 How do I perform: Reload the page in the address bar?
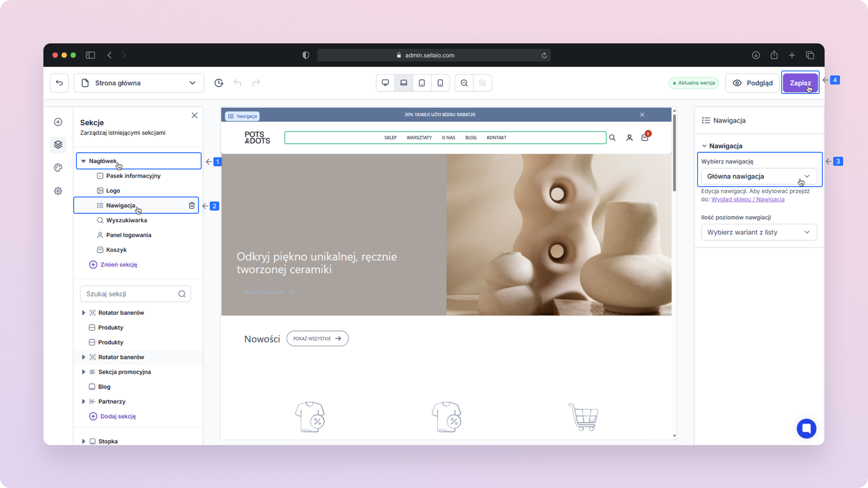tap(544, 55)
